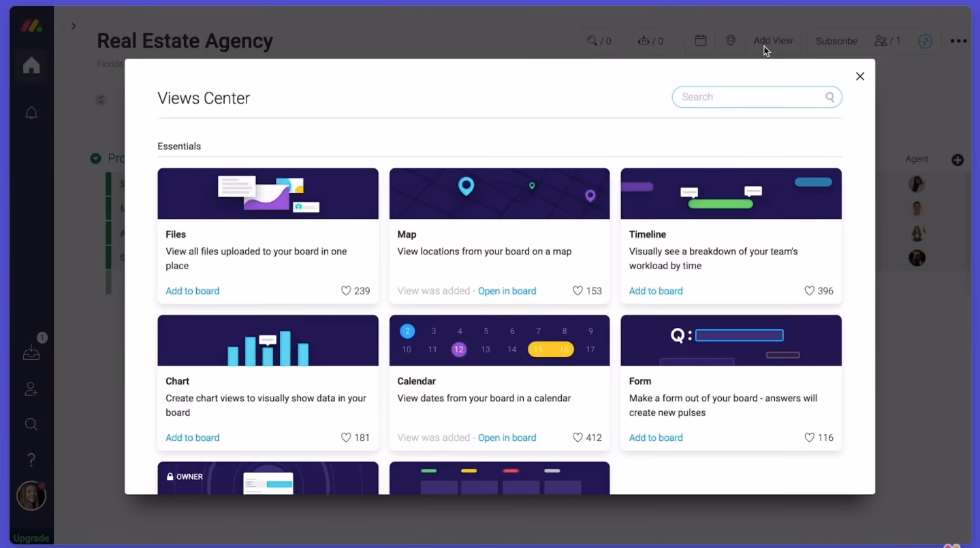Go to Home in the left sidebar

click(x=31, y=65)
